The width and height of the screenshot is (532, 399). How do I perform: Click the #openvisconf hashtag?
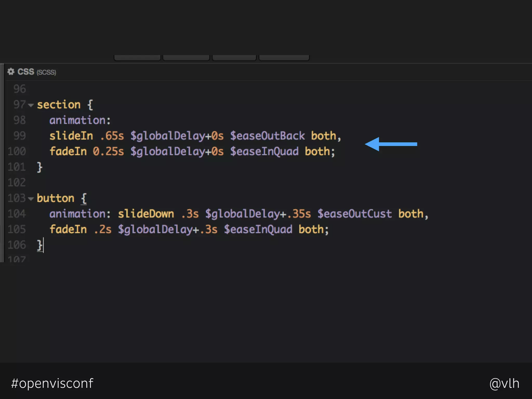point(52,383)
